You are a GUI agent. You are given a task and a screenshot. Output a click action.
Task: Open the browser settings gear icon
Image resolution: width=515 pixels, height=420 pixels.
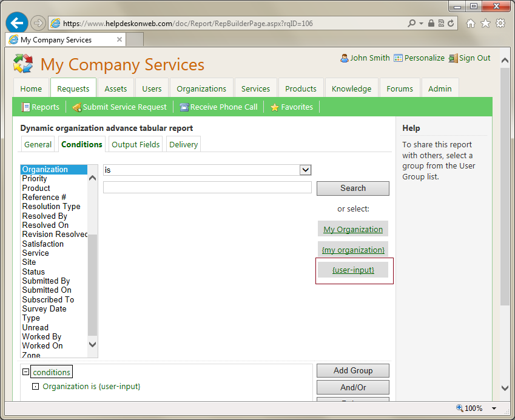pyautogui.click(x=500, y=23)
